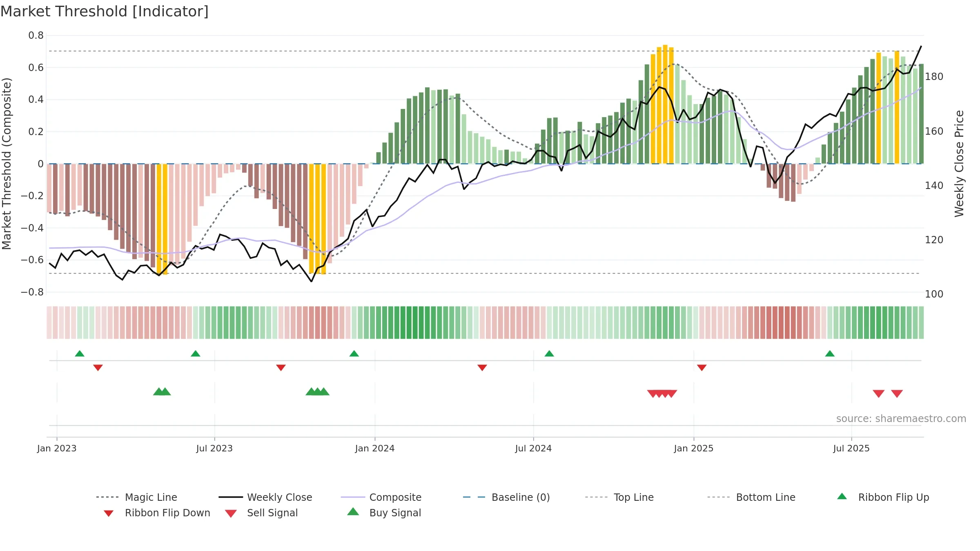Toggle the Composite legend entry
This screenshot has height=551, width=980.
(x=381, y=497)
